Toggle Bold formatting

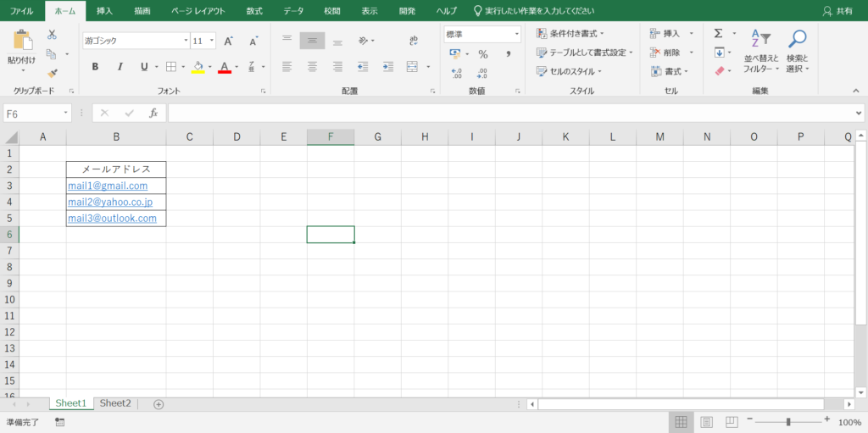pos(95,67)
